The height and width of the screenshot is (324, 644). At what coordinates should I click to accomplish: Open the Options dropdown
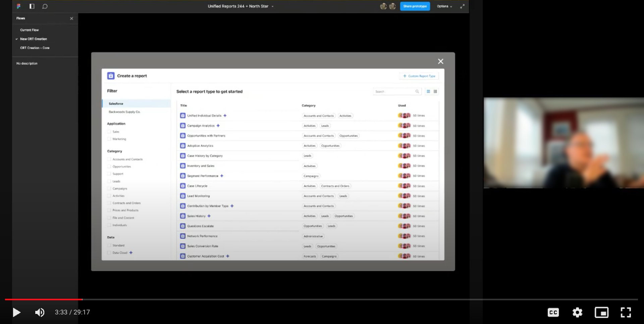[444, 6]
